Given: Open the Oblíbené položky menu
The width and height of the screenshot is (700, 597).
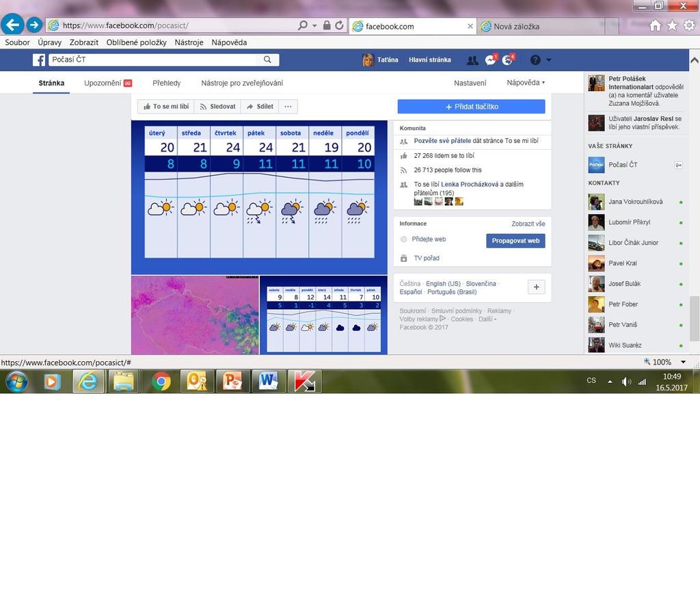Looking at the screenshot, I should pos(137,42).
